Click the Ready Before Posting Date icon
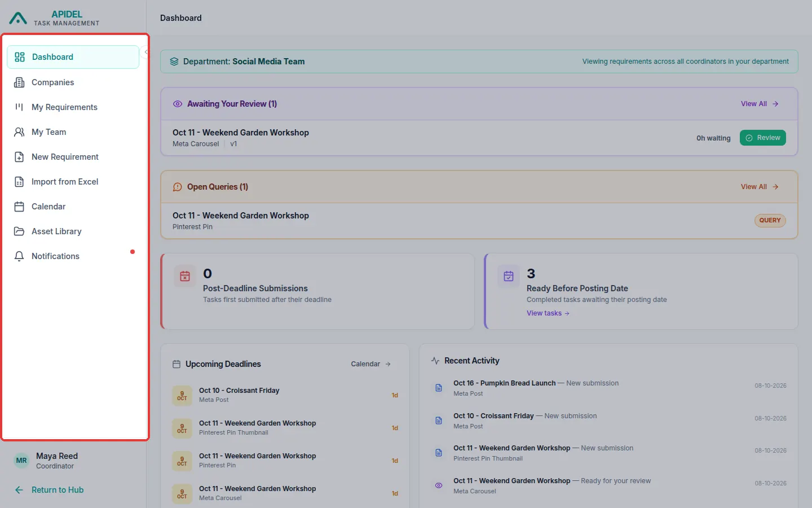Image resolution: width=812 pixels, height=508 pixels. (x=509, y=276)
